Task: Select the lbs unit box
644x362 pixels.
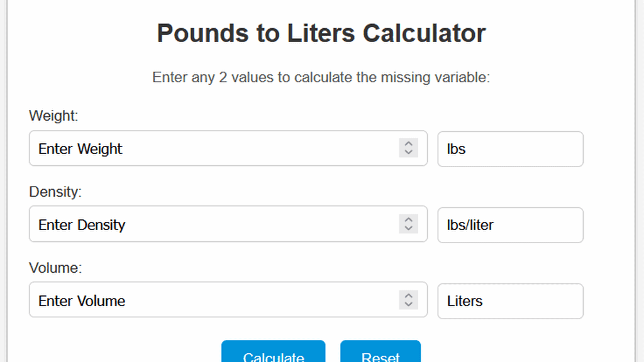Action: 510,149
